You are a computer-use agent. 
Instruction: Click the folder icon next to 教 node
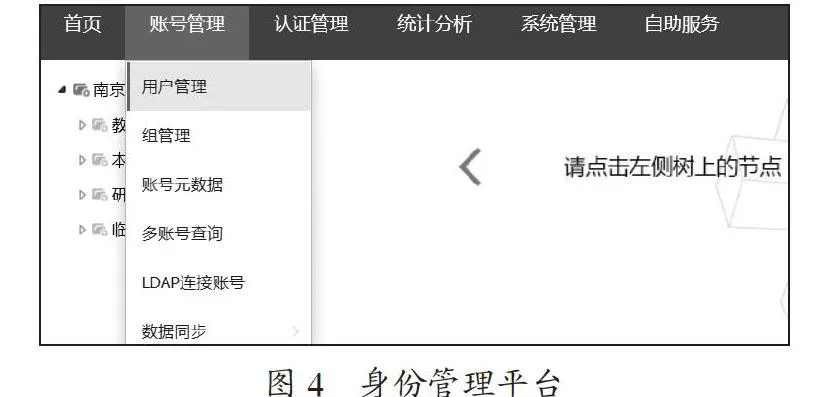[x=100, y=125]
